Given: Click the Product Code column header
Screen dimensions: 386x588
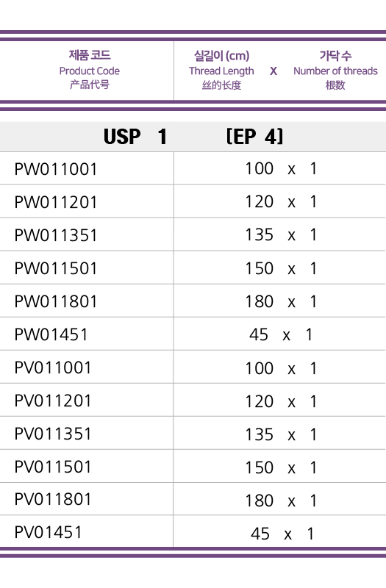Looking at the screenshot, I should 89,70.
